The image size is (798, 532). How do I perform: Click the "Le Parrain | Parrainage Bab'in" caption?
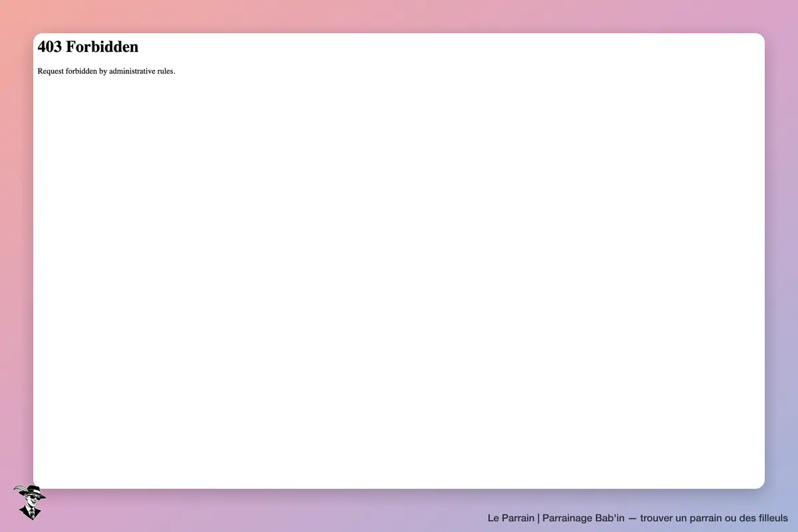[556, 517]
